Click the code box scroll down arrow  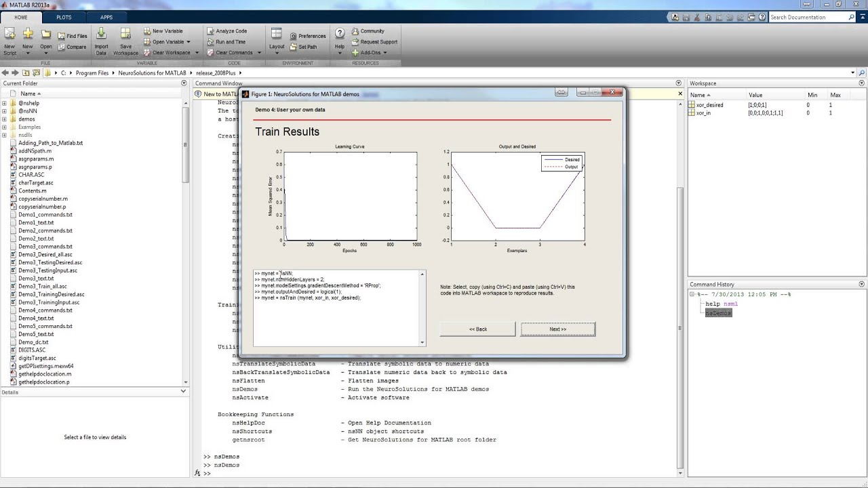coord(423,343)
